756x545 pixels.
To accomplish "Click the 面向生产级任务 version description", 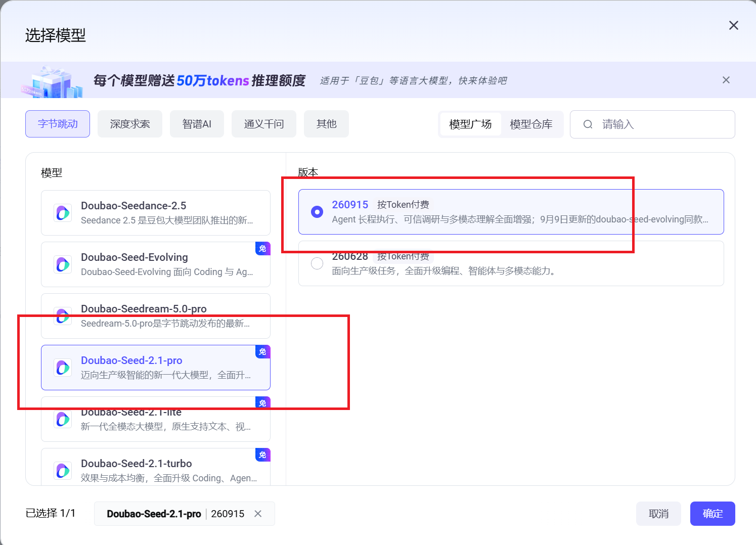I will tap(445, 271).
